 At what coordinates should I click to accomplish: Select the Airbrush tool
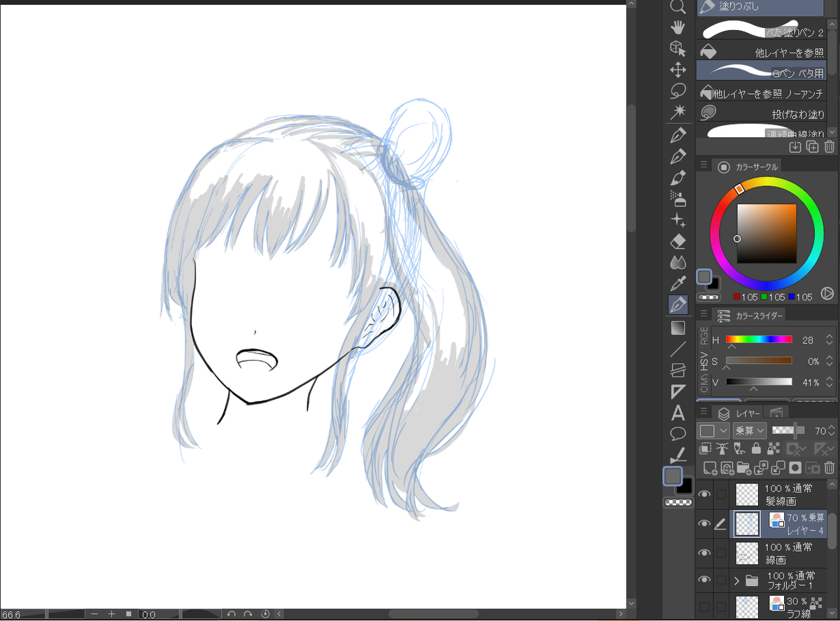pyautogui.click(x=678, y=199)
